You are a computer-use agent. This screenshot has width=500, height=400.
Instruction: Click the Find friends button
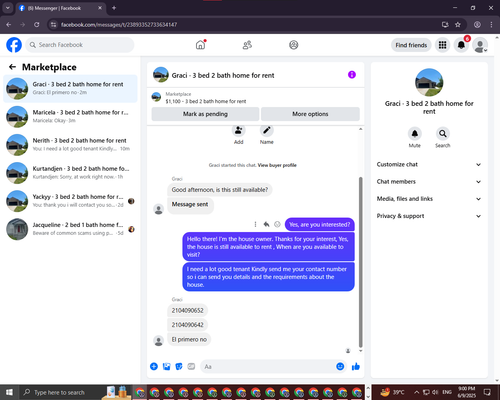coord(411,45)
